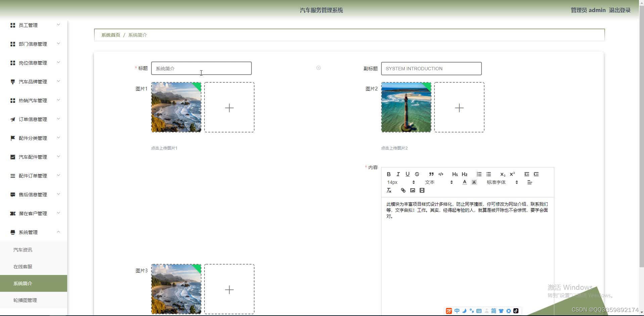Add a new image to 图片2 upload box
Viewport: 644px width, 316px height.
459,107
